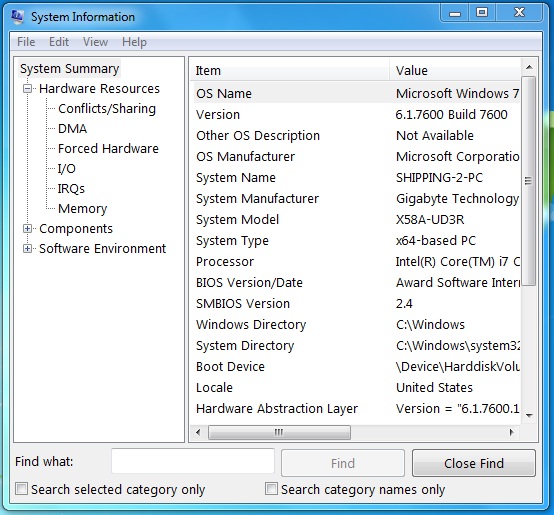Click the value X58A-UD3R
The width and height of the screenshot is (554, 515).
[430, 220]
